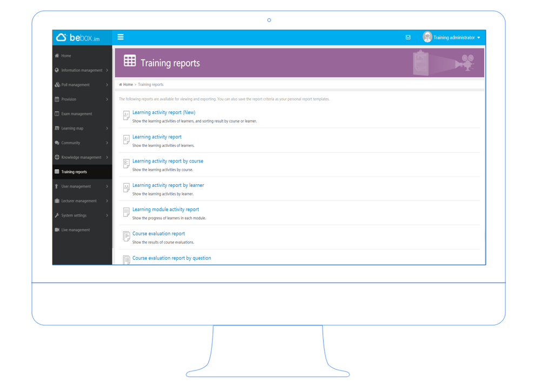Click the Learning map icon
547x392 pixels.
(57, 128)
